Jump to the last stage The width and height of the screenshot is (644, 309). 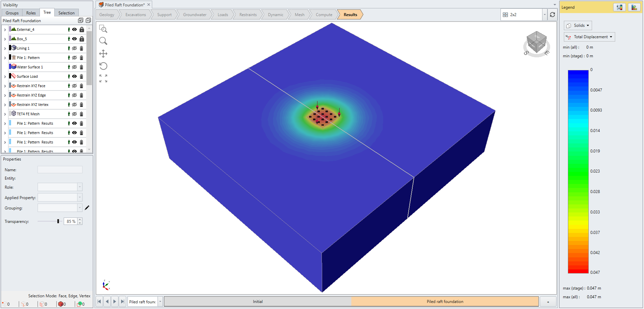[x=122, y=302]
